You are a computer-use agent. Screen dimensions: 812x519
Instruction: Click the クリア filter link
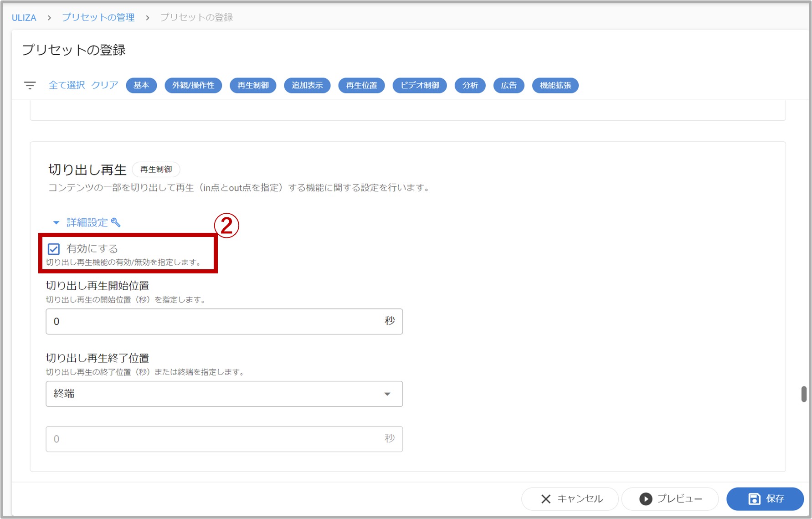point(105,85)
